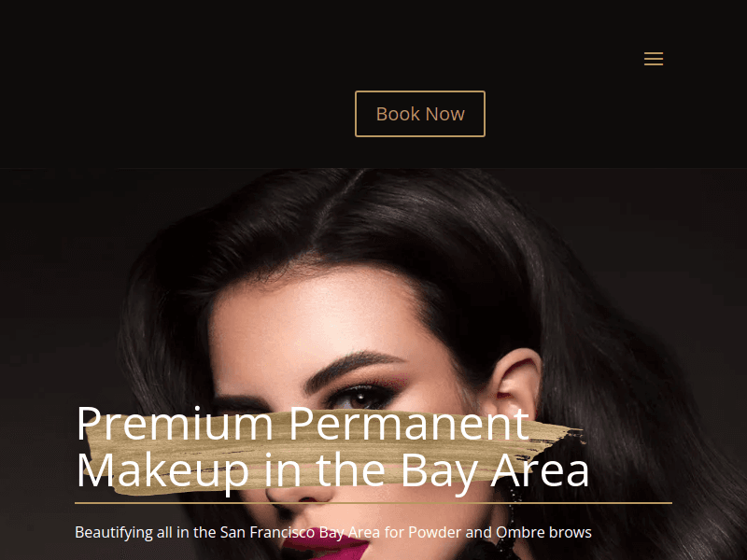This screenshot has width=747, height=560.
Task: Open the gold hamburger menu
Action: (653, 59)
